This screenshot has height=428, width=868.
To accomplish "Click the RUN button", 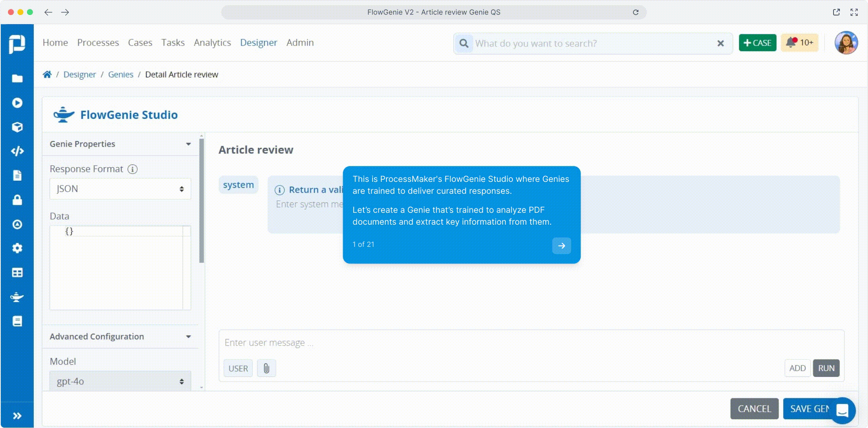I will [826, 368].
